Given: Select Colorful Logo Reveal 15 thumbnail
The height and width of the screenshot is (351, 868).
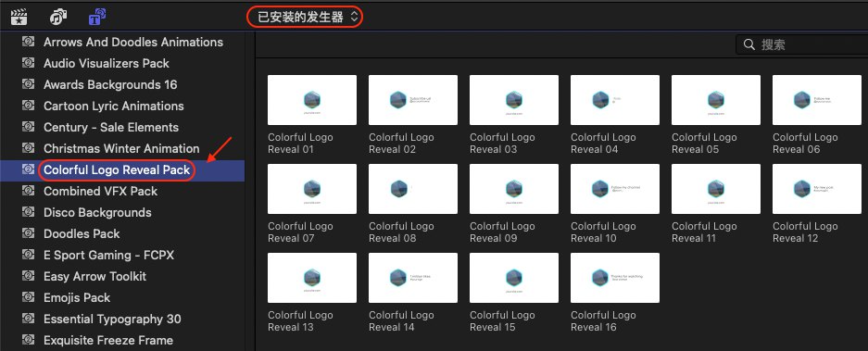Looking at the screenshot, I should [x=514, y=278].
